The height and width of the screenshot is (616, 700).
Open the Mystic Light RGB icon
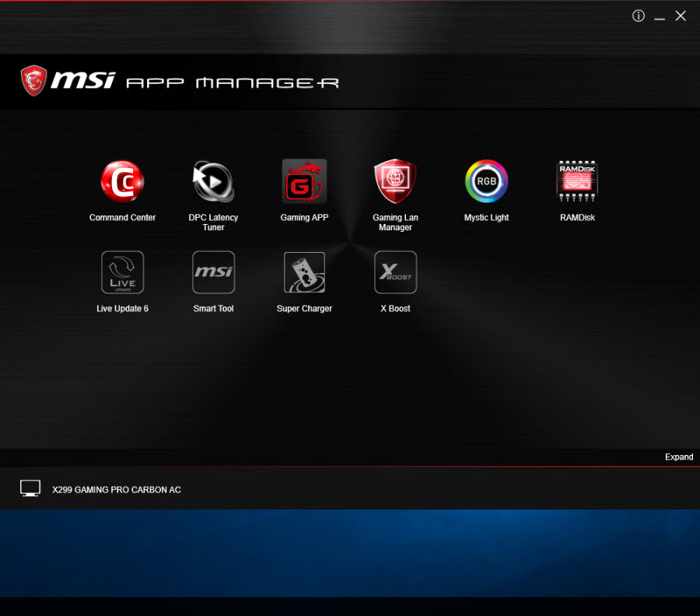coord(486,181)
